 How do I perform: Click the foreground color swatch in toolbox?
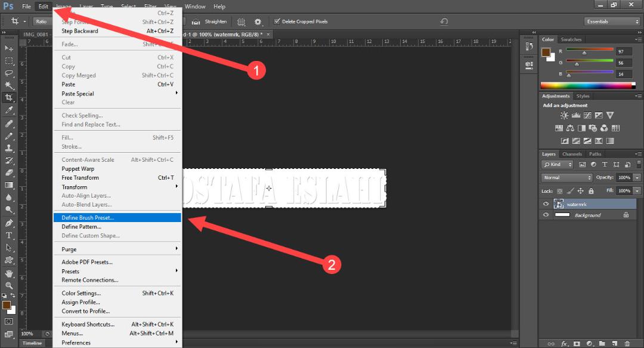tap(6, 305)
